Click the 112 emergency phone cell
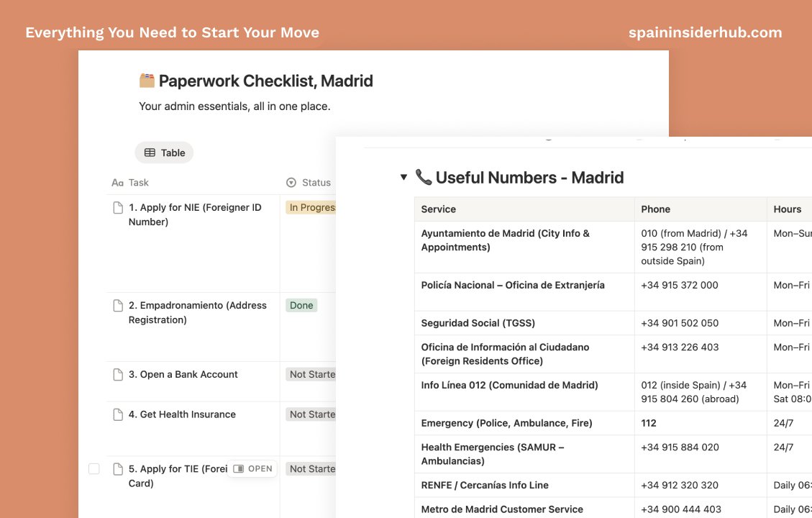Image resolution: width=812 pixels, height=518 pixels. coord(701,423)
